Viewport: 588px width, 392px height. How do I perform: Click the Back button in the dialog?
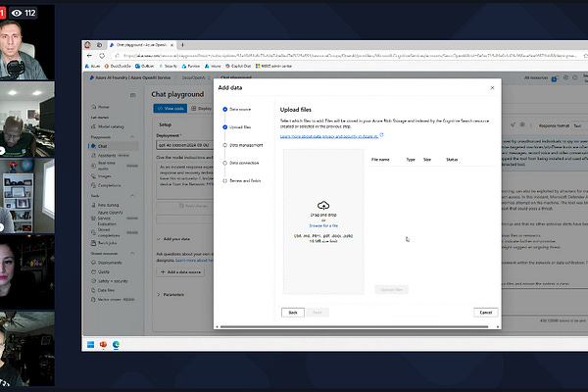[x=293, y=313]
